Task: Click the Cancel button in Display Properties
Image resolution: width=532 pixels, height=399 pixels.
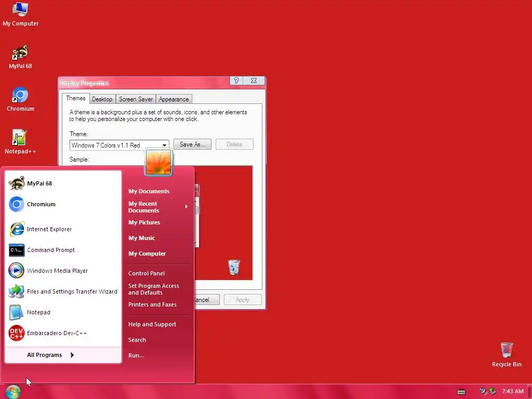Action: pos(207,300)
